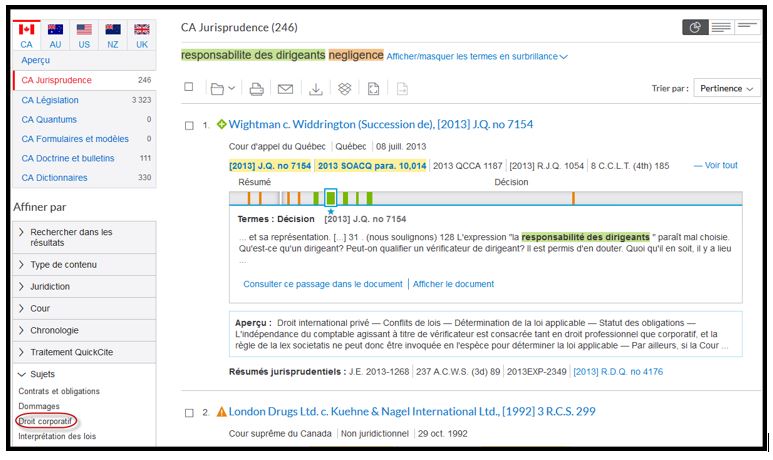Image resolution: width=773 pixels, height=460 pixels.
Task: Click Afficher le document link
Action: pyautogui.click(x=453, y=284)
